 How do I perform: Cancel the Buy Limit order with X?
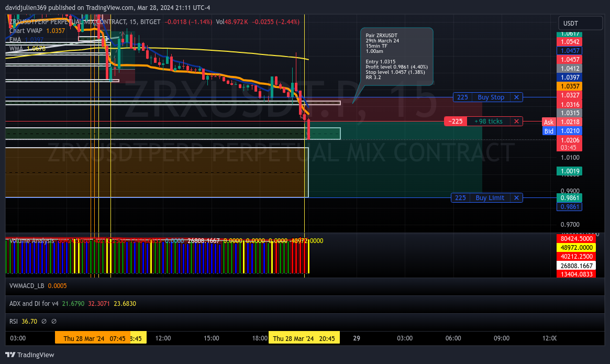pos(516,198)
